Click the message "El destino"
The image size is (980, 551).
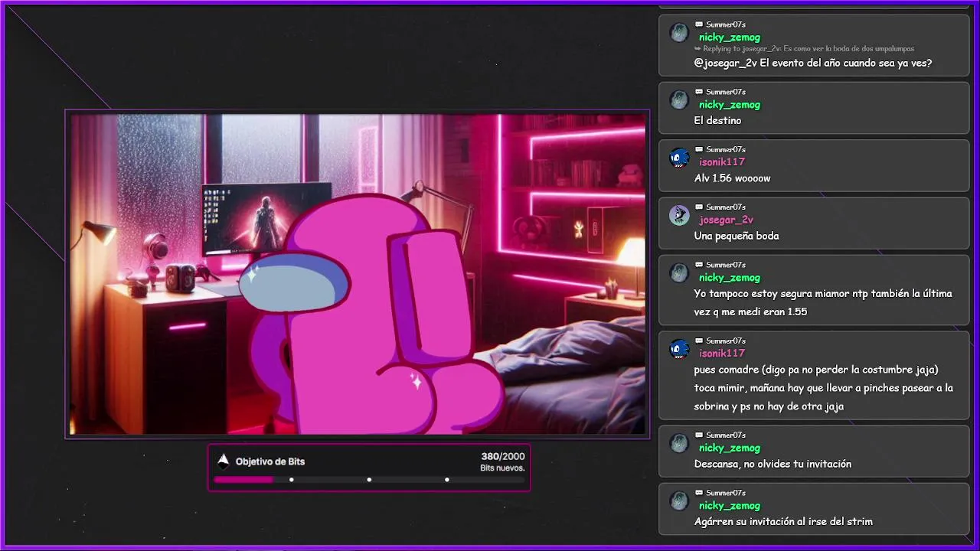[x=717, y=120]
